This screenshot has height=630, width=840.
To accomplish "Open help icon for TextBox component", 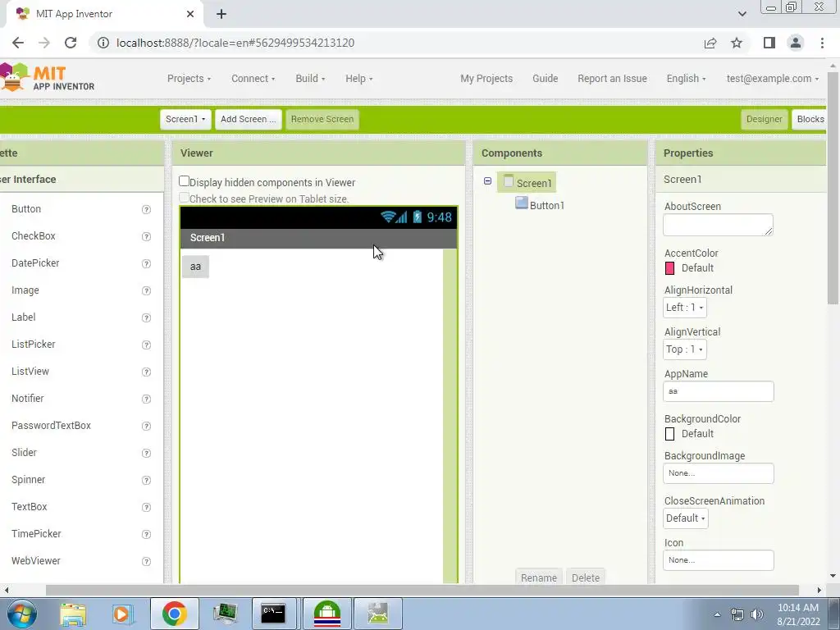I will coord(146,507).
